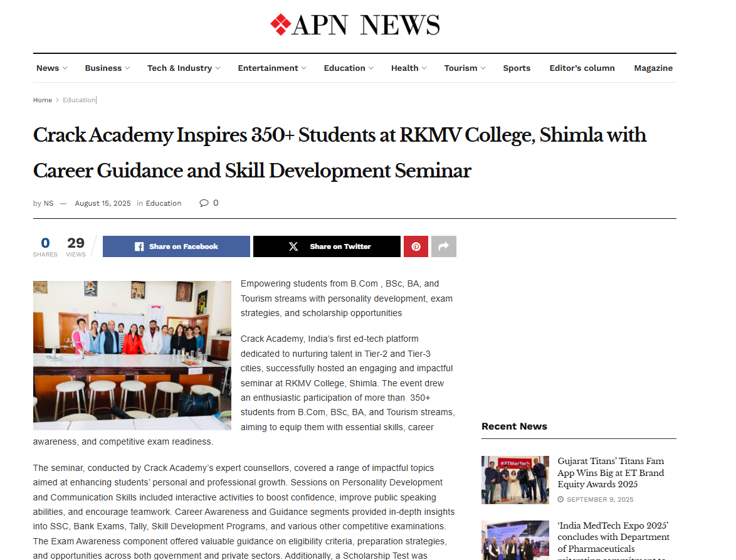Open author NS profile link
Viewport: 736px width, 560px height.
pyautogui.click(x=49, y=203)
